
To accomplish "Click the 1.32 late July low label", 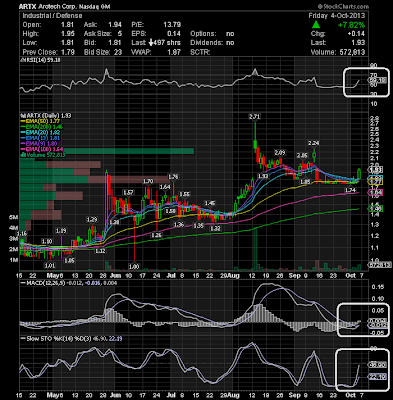I will point(216,229).
